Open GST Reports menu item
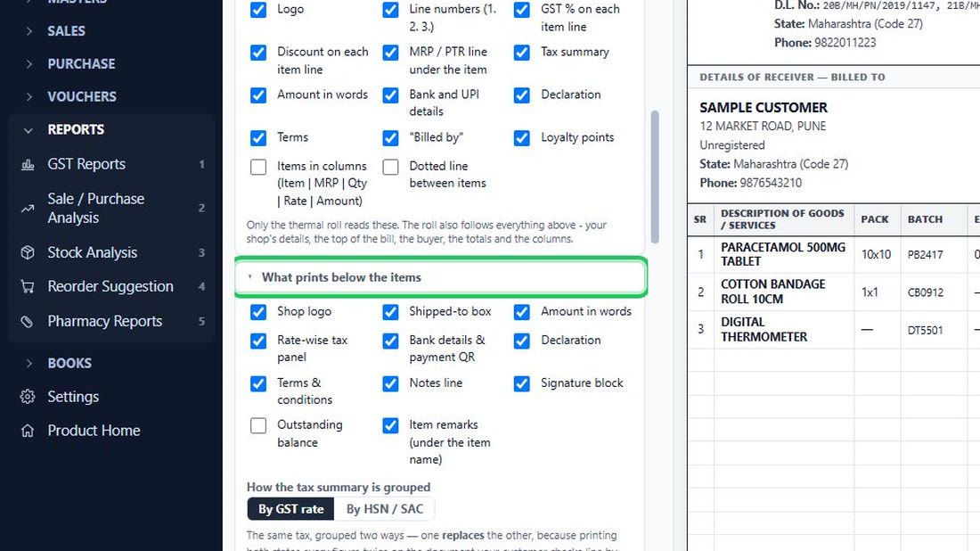The width and height of the screenshot is (980, 551). pos(112,164)
